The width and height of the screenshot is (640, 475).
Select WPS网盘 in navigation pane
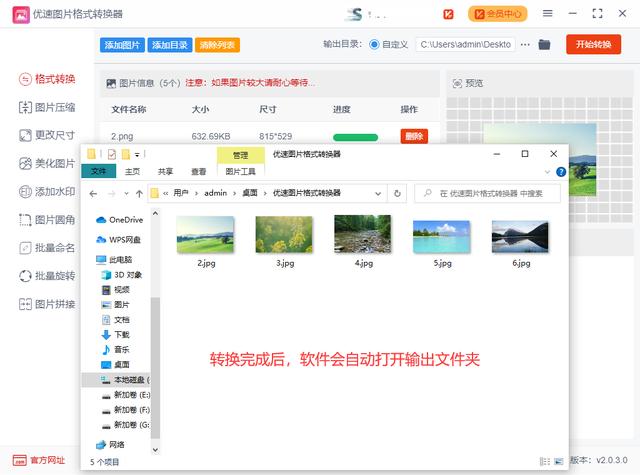point(119,240)
